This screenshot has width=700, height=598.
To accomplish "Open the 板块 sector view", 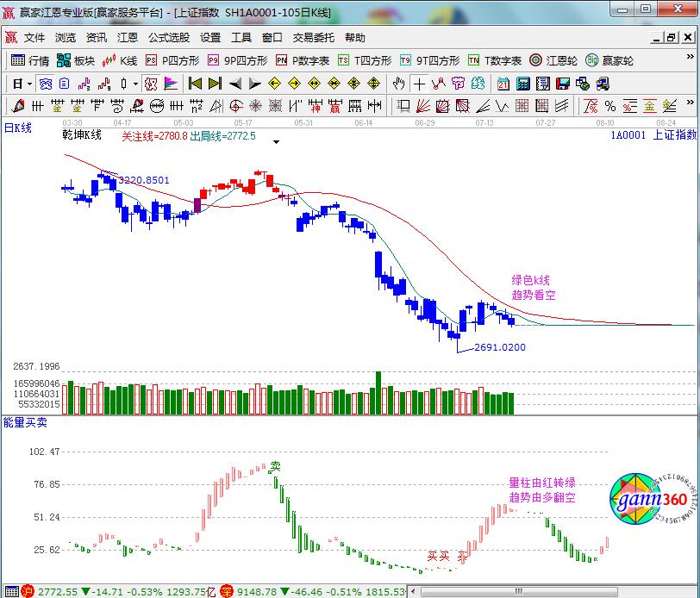I will coord(76,61).
